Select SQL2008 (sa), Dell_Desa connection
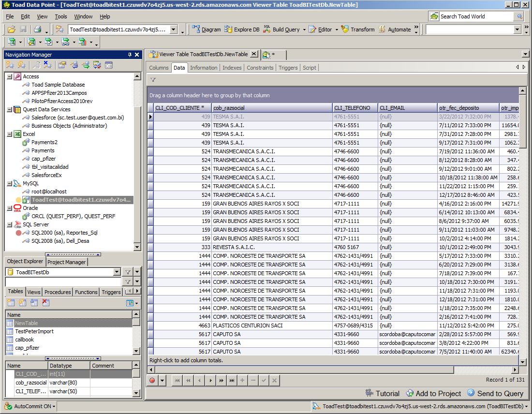Viewport: 532px width, 414px height. 60,241
